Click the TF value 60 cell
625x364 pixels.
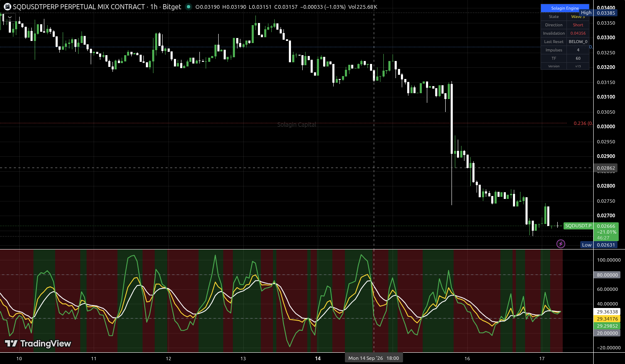coord(578,59)
